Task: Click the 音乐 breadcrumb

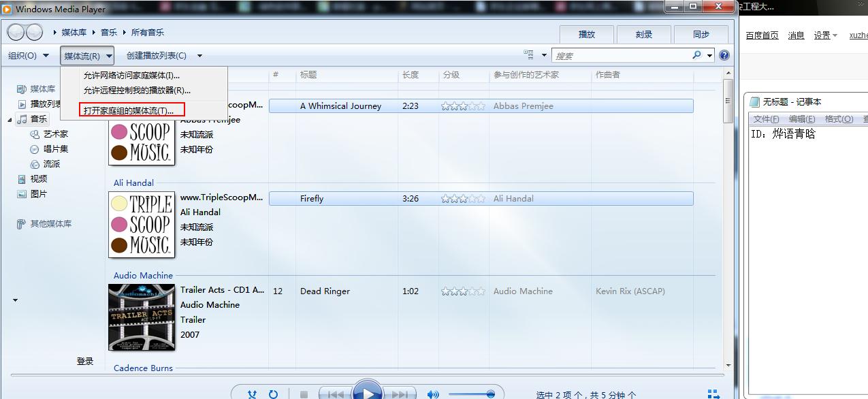Action: pyautogui.click(x=109, y=33)
